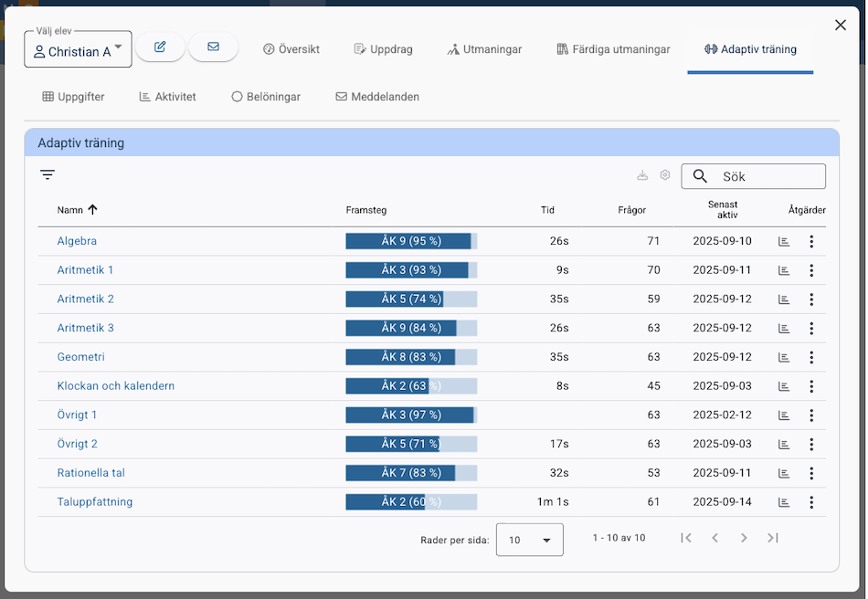Image resolution: width=868 pixels, height=599 pixels.
Task: Open the Klockan och kalendern link
Action: click(x=115, y=386)
